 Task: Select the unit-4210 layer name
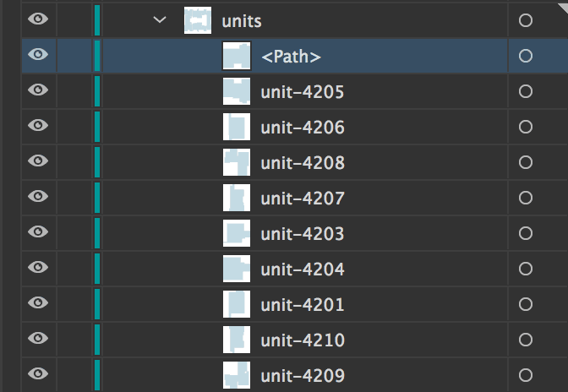(303, 340)
